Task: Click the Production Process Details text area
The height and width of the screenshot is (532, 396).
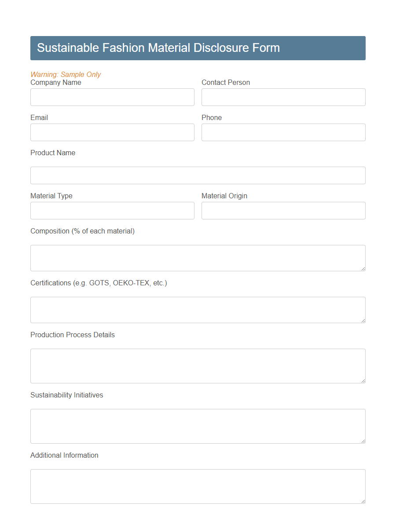Action: (x=198, y=366)
